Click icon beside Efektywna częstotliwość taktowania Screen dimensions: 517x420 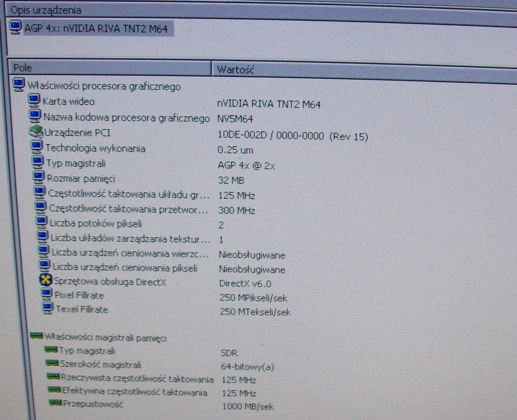pyautogui.click(x=54, y=389)
